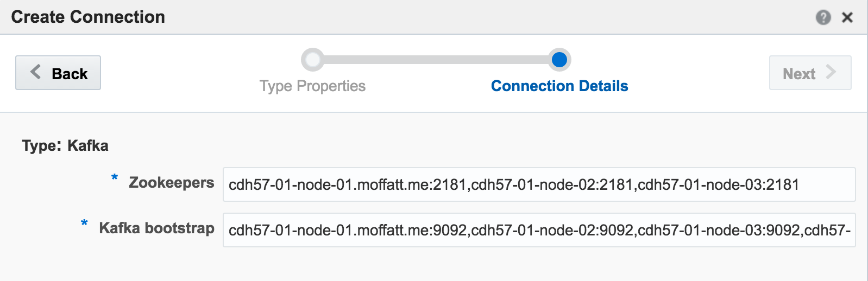Click the Type: Kafka heading
Image resolution: width=868 pixels, height=281 pixels.
[65, 145]
